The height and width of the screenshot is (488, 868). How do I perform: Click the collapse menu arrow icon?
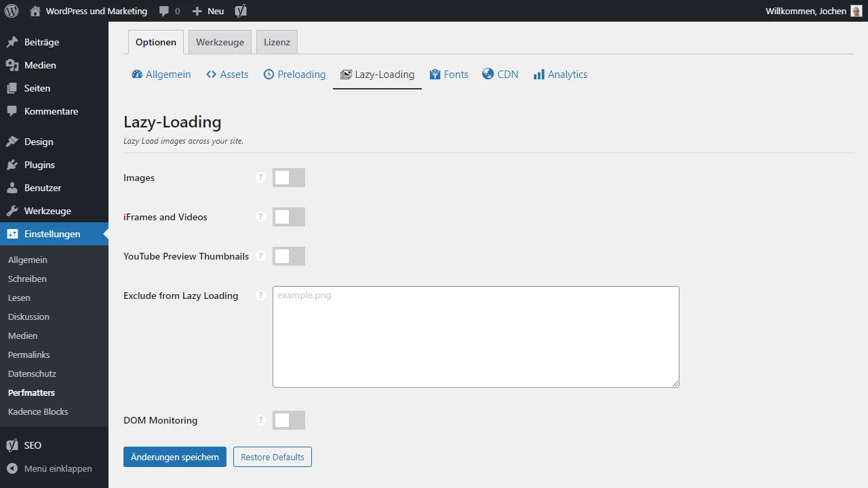pyautogui.click(x=12, y=468)
